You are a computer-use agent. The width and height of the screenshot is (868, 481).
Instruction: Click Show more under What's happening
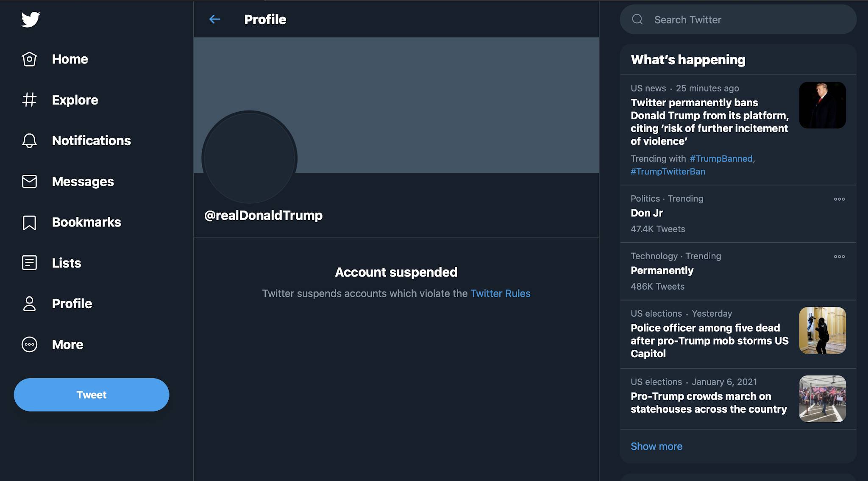[657, 446]
